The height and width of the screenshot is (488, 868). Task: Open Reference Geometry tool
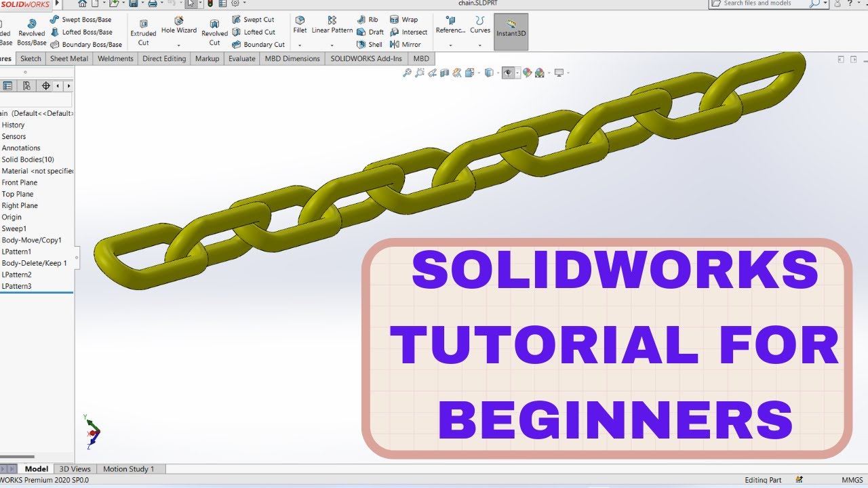[450, 25]
